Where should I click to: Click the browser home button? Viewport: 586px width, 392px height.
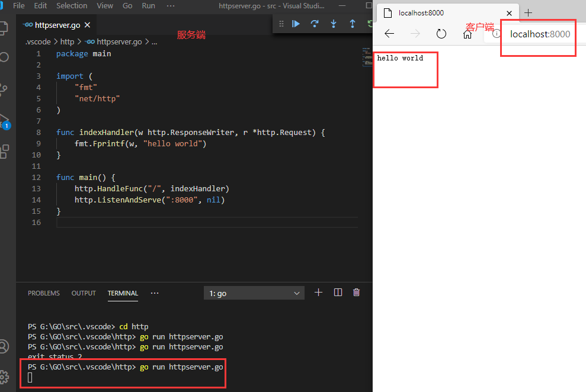coord(467,34)
